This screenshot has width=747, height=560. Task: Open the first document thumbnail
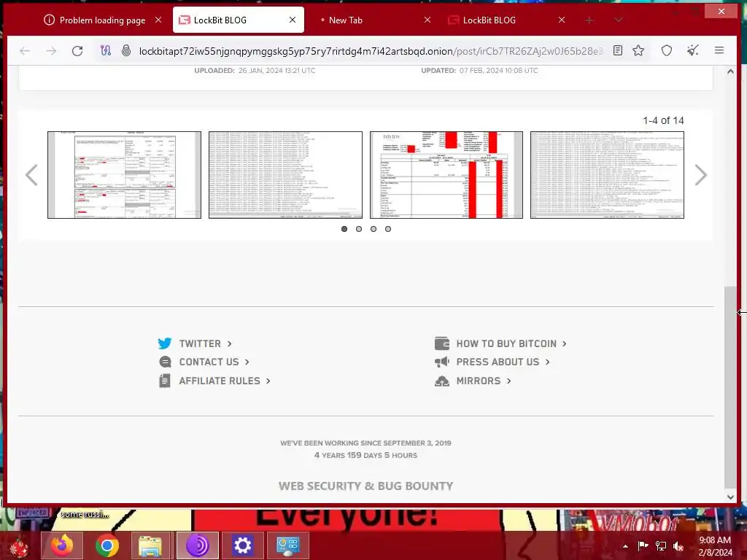pyautogui.click(x=124, y=175)
